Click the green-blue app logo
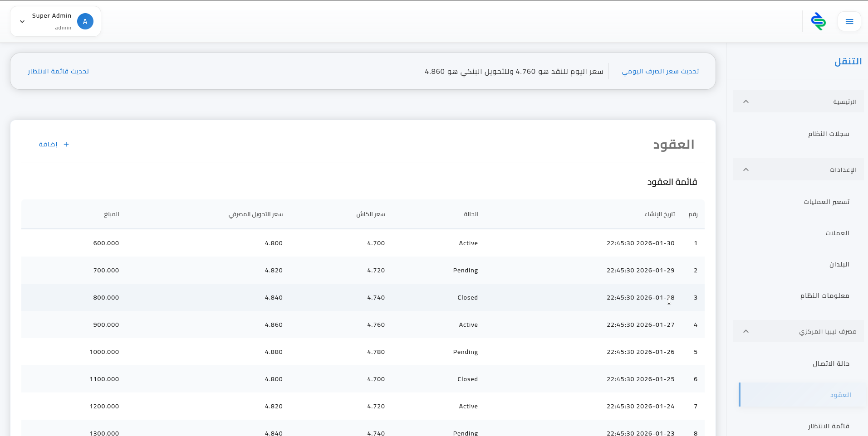This screenshot has height=436, width=868. (818, 21)
